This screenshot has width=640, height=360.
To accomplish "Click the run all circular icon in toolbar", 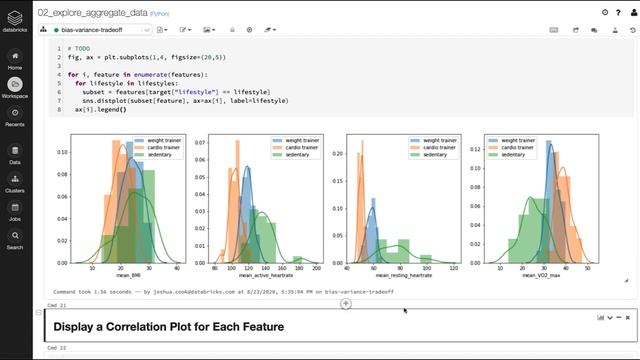I will point(249,30).
